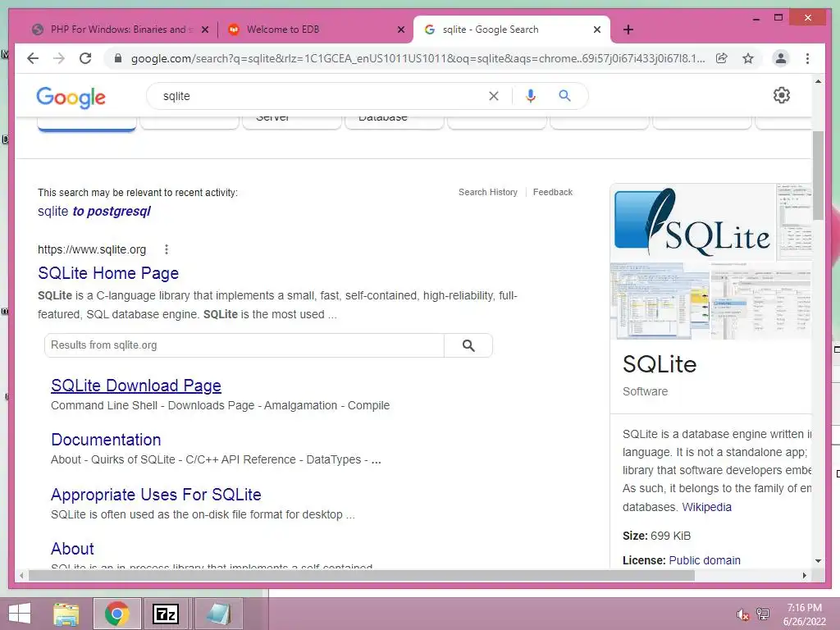Click the Size: 699 KiB text
The width and height of the screenshot is (840, 630).
(x=657, y=536)
